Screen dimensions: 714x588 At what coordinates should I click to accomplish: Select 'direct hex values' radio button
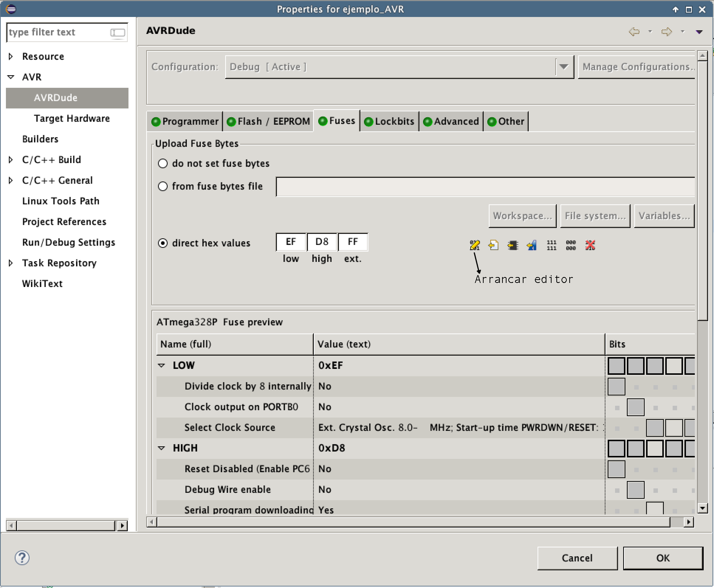tap(163, 243)
